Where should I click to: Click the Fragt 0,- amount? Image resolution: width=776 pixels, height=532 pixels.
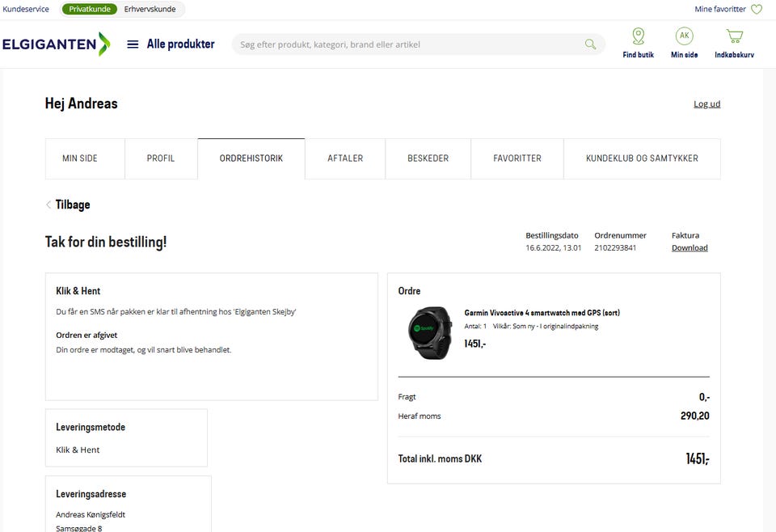[x=704, y=397]
